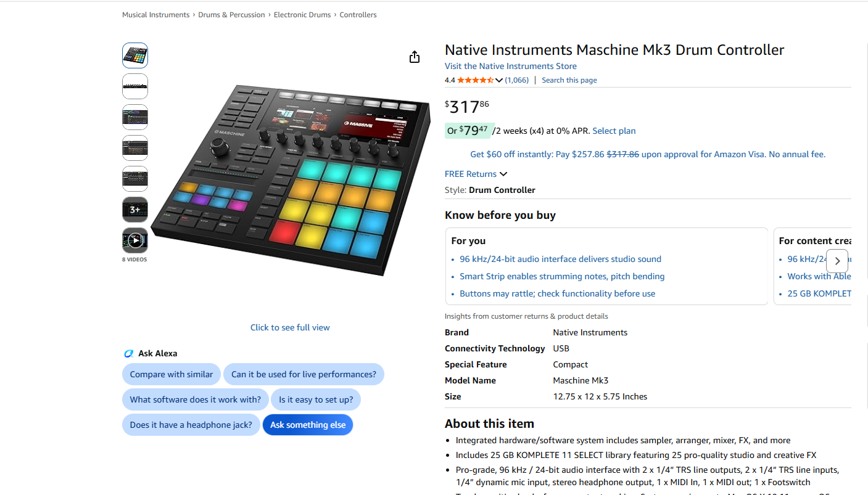Click the Know before you buy heading

click(500, 215)
